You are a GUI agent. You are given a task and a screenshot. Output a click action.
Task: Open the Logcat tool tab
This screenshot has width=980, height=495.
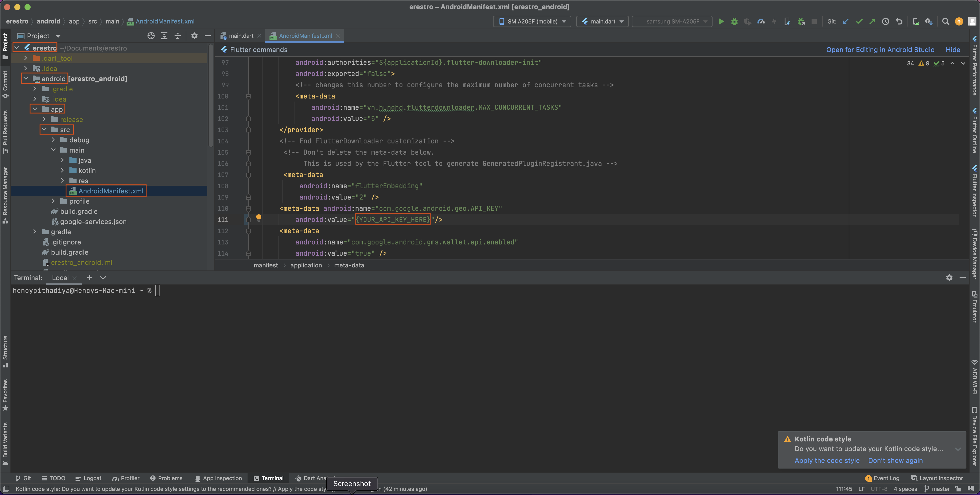[88, 478]
